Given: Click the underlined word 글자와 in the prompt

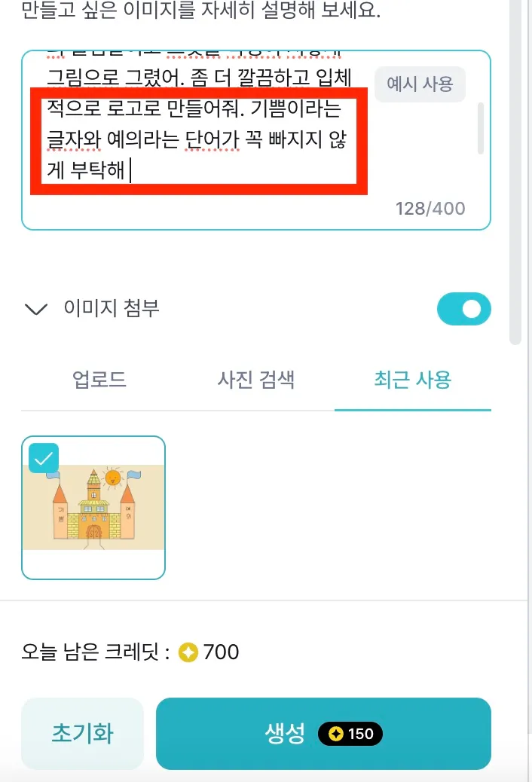Looking at the screenshot, I should (x=74, y=139).
